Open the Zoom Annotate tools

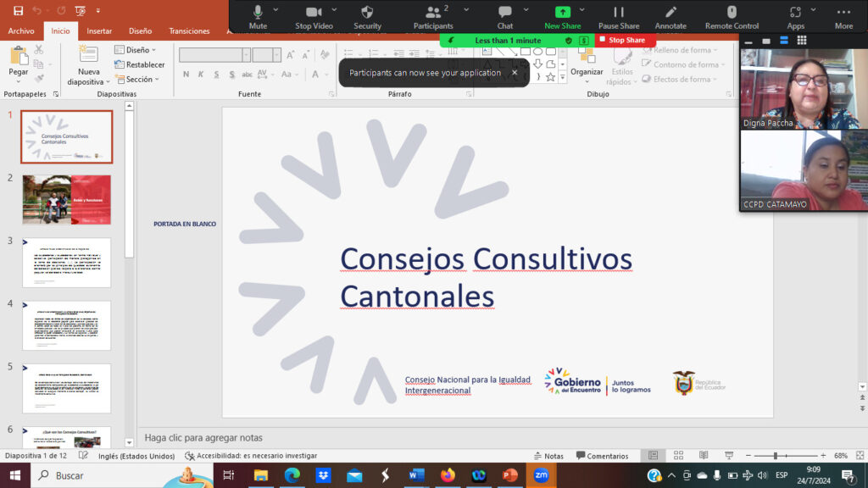[670, 18]
